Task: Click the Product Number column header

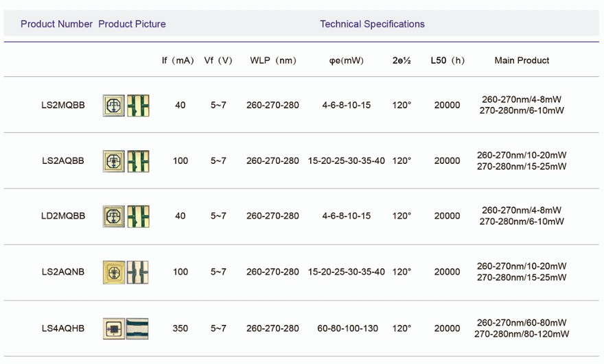Action: pyautogui.click(x=56, y=24)
